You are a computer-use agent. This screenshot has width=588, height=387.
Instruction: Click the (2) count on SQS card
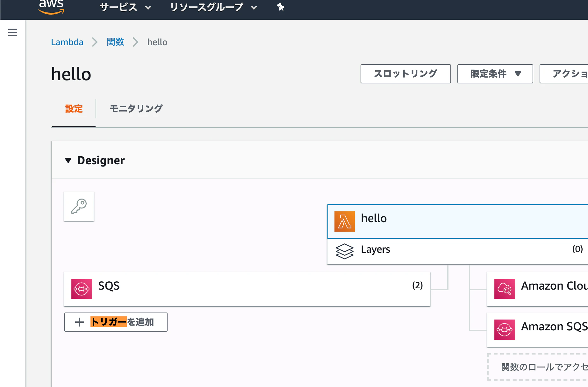pyautogui.click(x=418, y=285)
